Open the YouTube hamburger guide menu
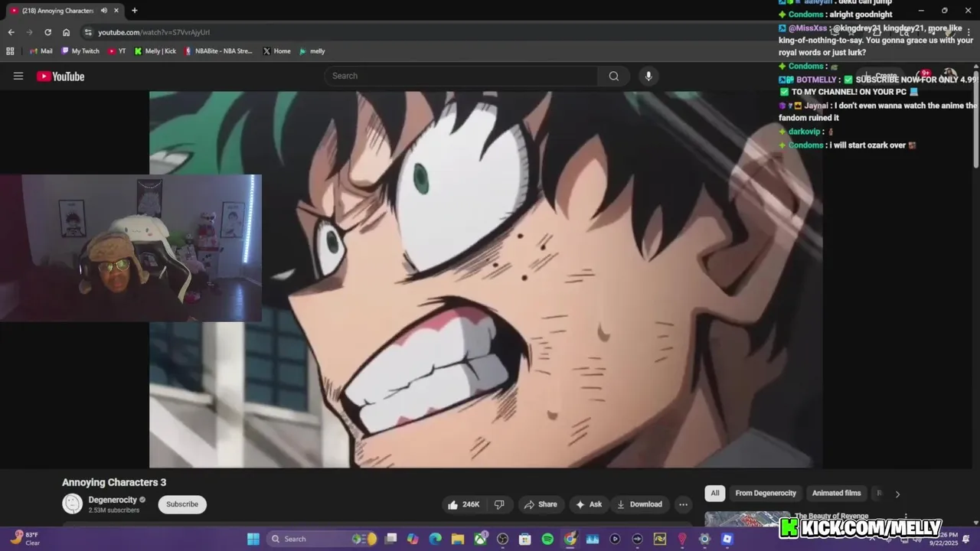The width and height of the screenshot is (980, 551). tap(18, 76)
